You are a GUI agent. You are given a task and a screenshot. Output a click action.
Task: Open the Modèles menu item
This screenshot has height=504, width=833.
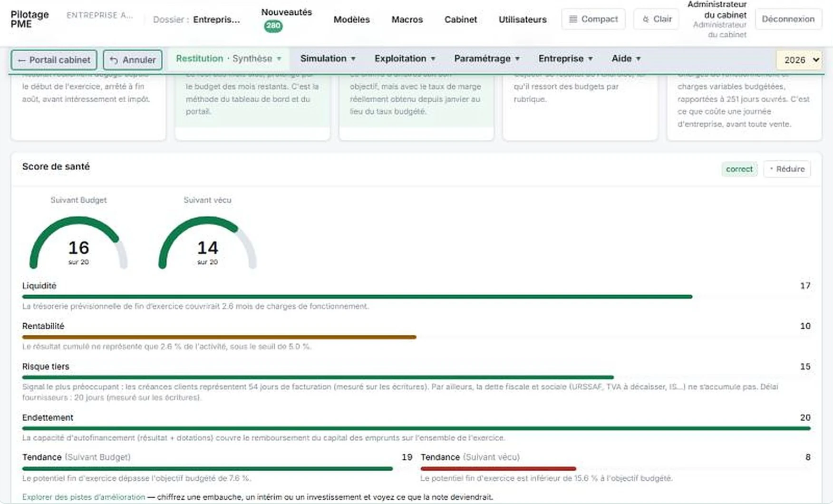click(x=351, y=19)
